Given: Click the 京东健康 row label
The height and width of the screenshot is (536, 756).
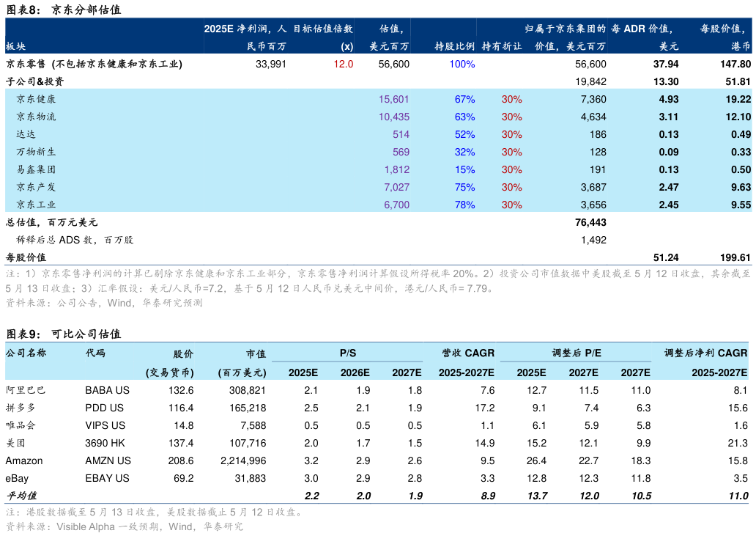Looking at the screenshot, I should [x=36, y=99].
